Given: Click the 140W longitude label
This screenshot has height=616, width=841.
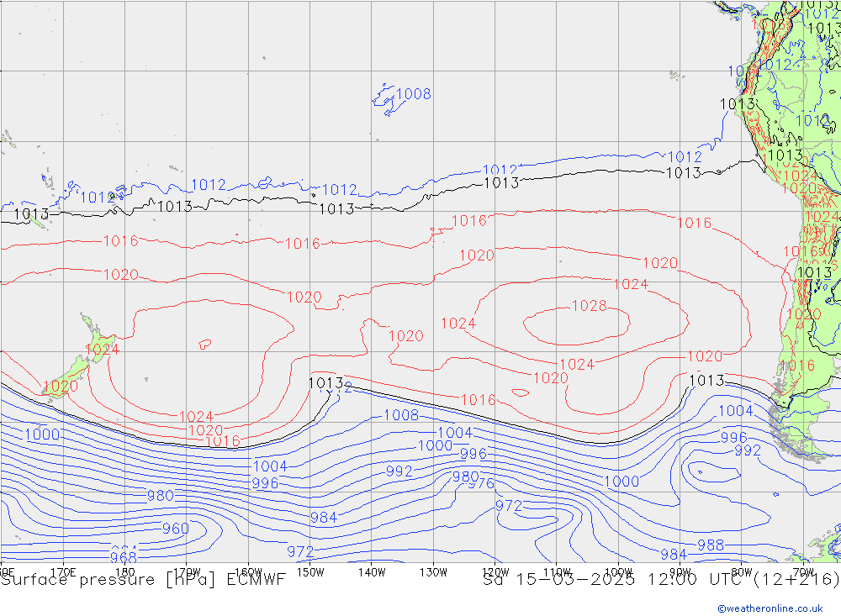Looking at the screenshot, I should (372, 572).
